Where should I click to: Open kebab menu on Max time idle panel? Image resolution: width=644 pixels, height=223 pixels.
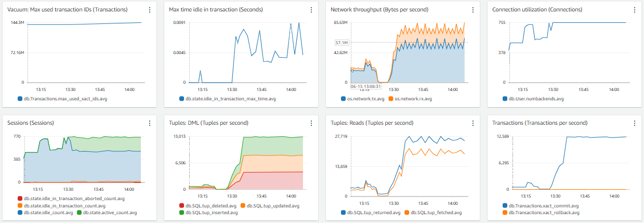tap(311, 10)
